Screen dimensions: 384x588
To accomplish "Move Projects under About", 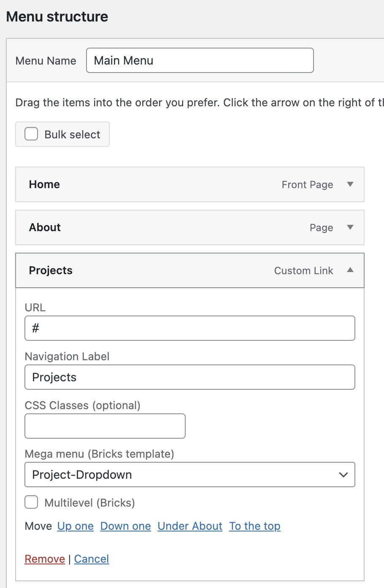I will [x=190, y=526].
